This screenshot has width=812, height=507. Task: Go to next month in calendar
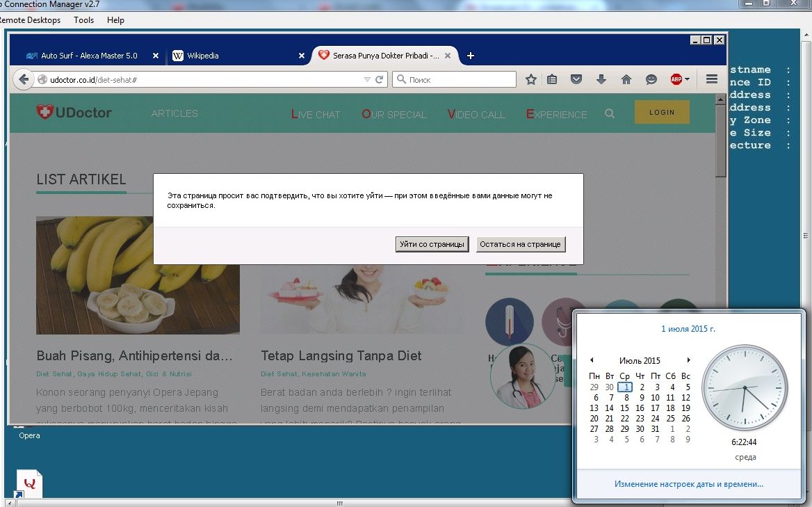pos(688,360)
